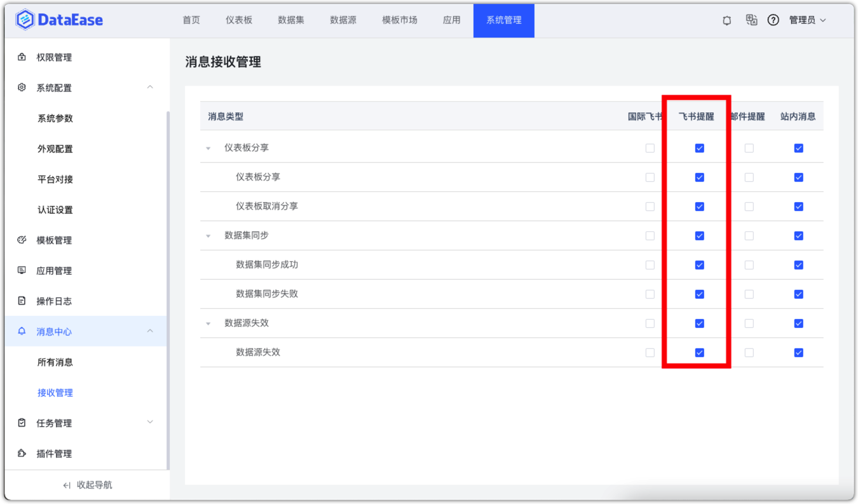
Task: Go to the 首页 tab
Action: point(191,20)
